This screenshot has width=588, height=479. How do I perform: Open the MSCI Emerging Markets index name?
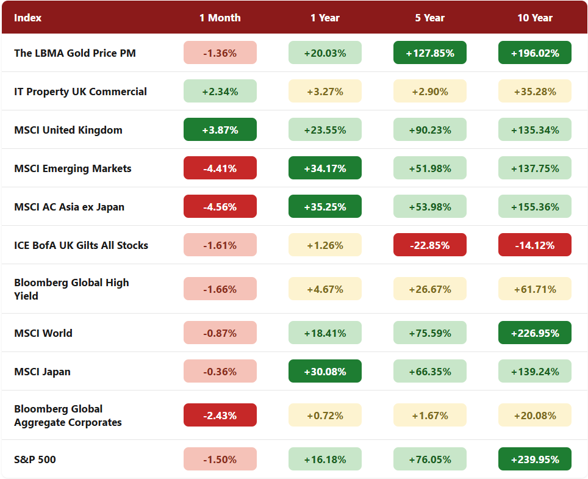tap(73, 168)
